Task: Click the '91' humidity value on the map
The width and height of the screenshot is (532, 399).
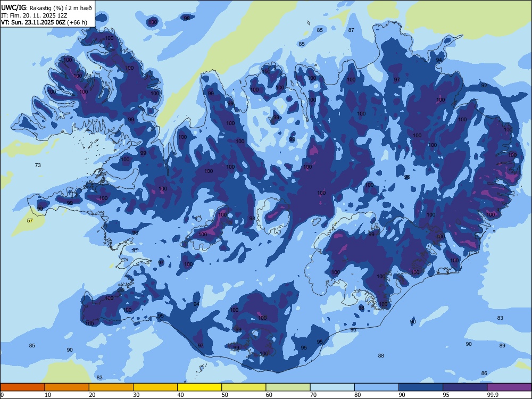Action: (135, 251)
